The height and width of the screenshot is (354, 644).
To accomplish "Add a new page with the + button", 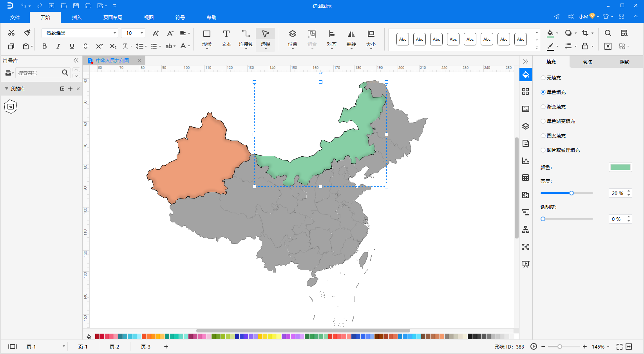I will tap(166, 347).
